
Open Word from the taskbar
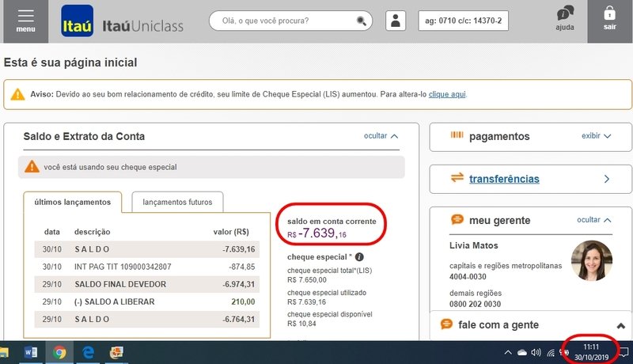pyautogui.click(x=32, y=352)
